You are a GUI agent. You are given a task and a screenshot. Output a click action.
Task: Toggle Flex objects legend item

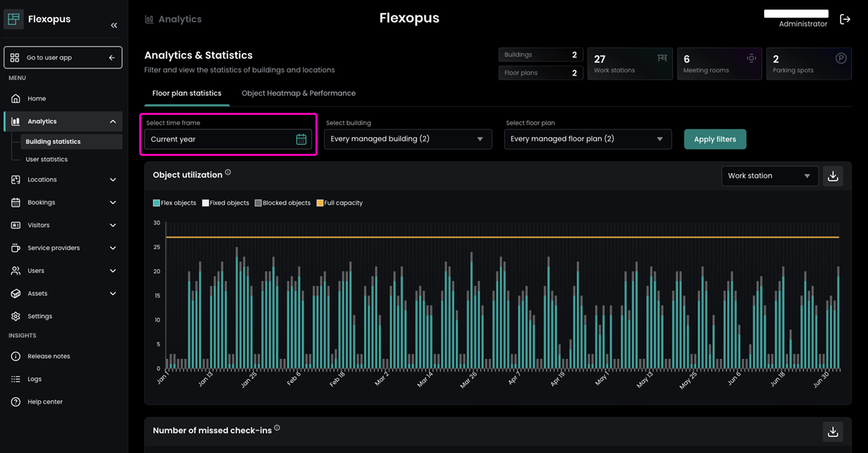click(x=174, y=203)
